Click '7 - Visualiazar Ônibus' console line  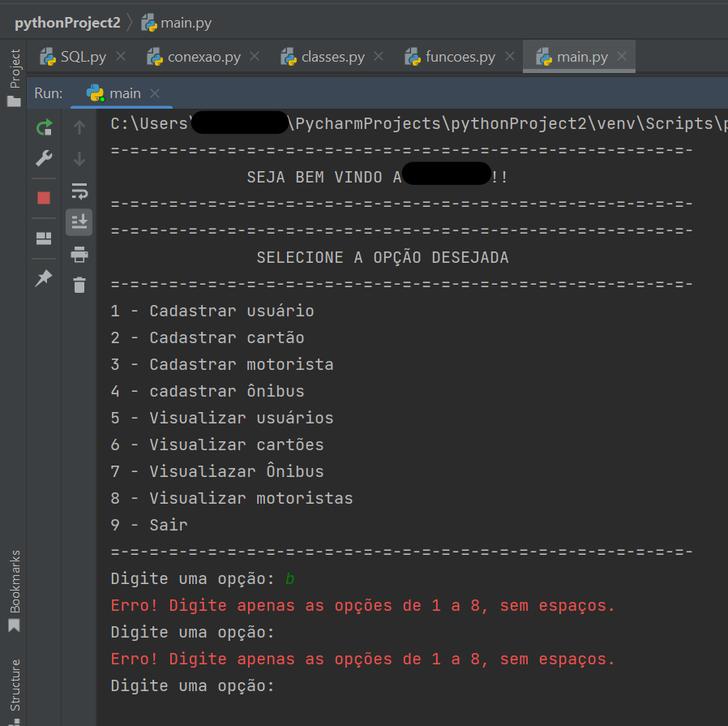pyautogui.click(x=217, y=472)
